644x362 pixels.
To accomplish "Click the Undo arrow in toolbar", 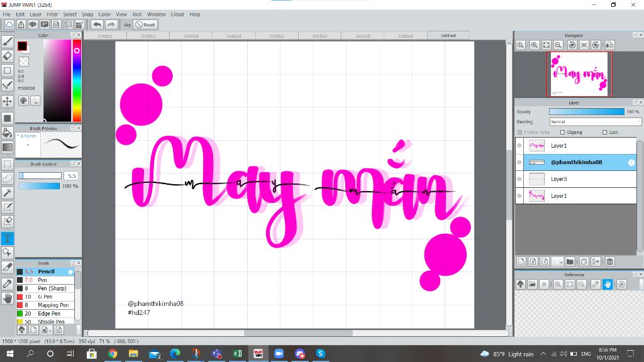I will pyautogui.click(x=97, y=25).
